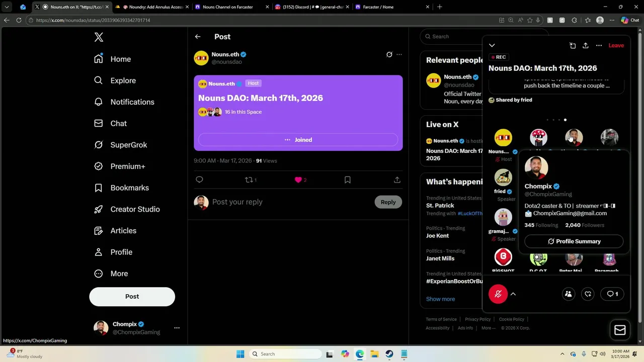The image size is (644, 362).
Task: Click the Show more link under trending
Action: [440, 299]
